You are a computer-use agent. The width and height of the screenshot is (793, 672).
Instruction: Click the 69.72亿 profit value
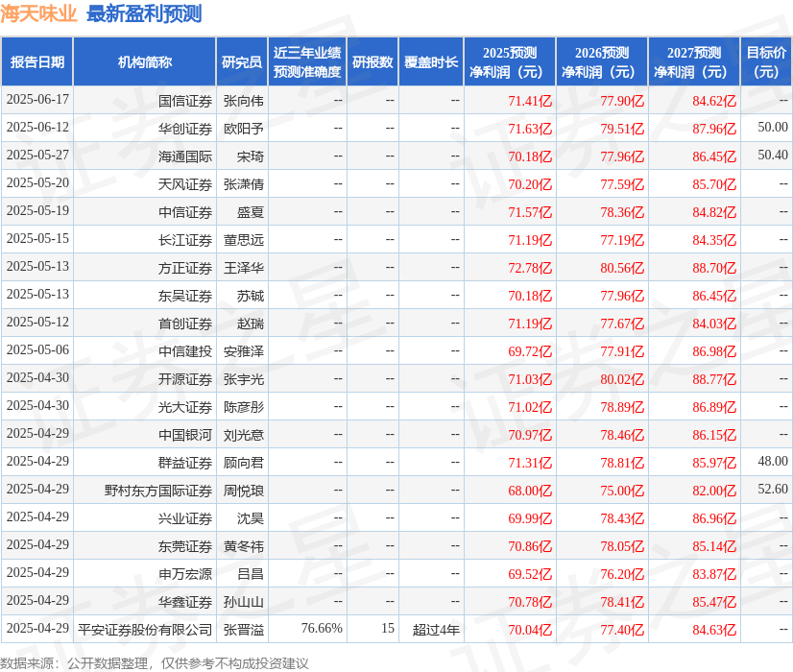point(530,351)
